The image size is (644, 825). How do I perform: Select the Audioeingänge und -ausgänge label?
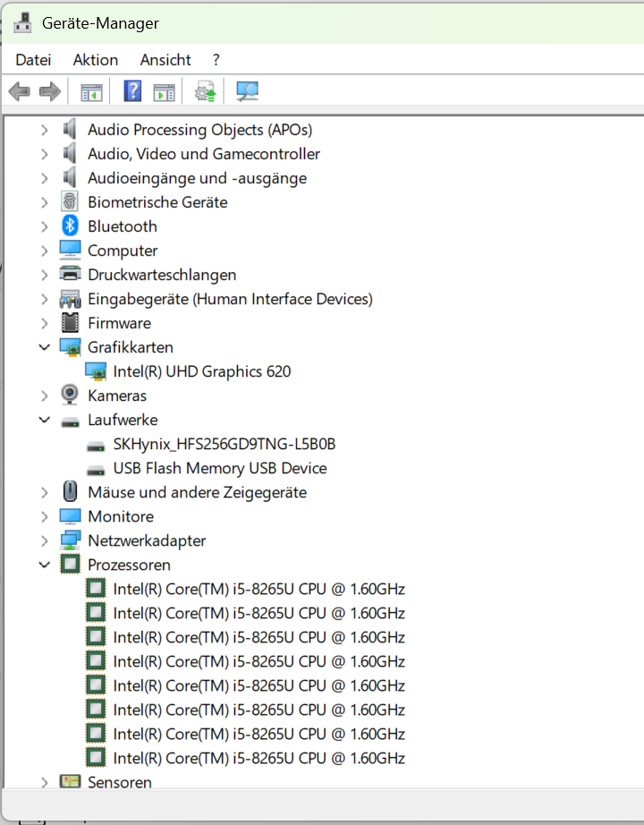click(198, 178)
